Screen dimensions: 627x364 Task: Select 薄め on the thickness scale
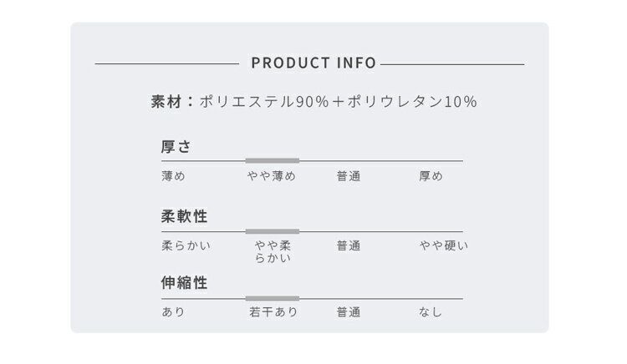[x=173, y=176]
